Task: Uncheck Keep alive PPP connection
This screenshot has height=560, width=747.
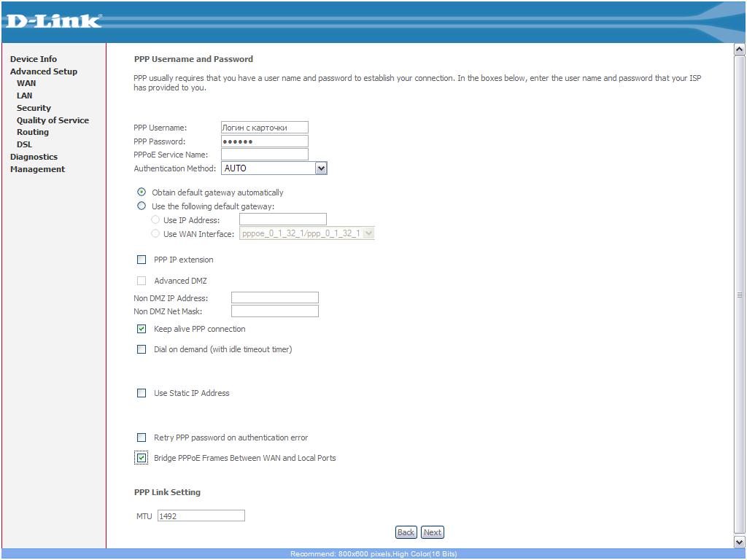Action: 142,329
